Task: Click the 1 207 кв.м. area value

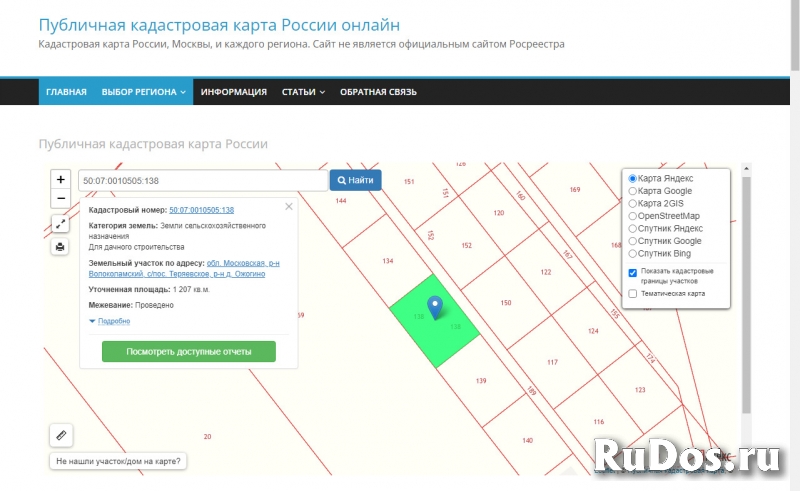Action: pos(191,289)
